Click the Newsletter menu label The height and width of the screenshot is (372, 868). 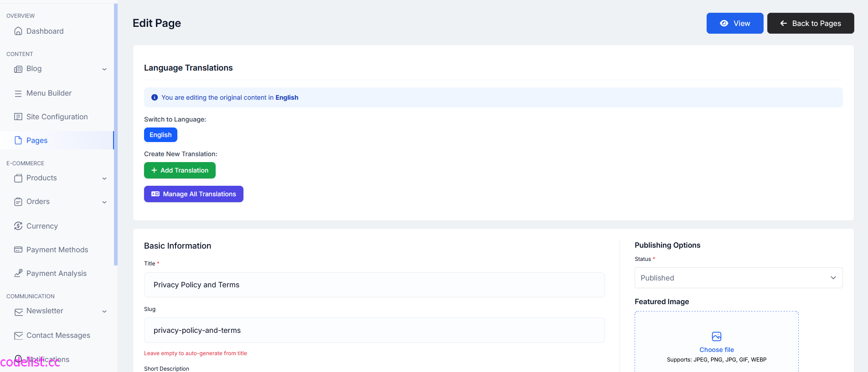tap(45, 311)
